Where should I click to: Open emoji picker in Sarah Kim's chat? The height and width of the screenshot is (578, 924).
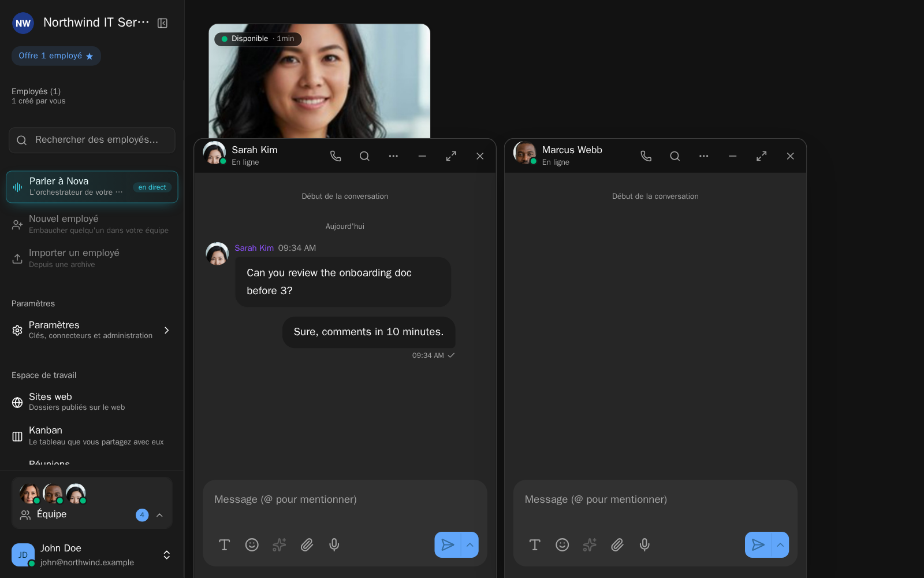252,544
